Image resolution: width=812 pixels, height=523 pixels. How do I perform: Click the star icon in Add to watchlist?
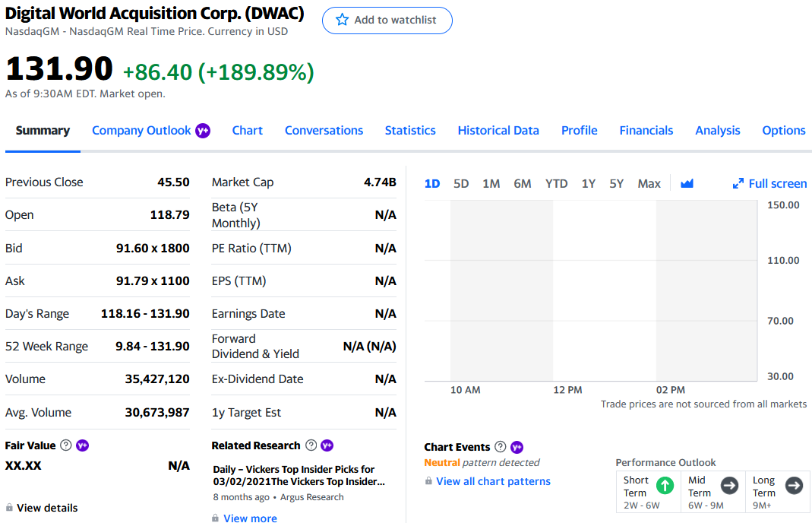[342, 21]
